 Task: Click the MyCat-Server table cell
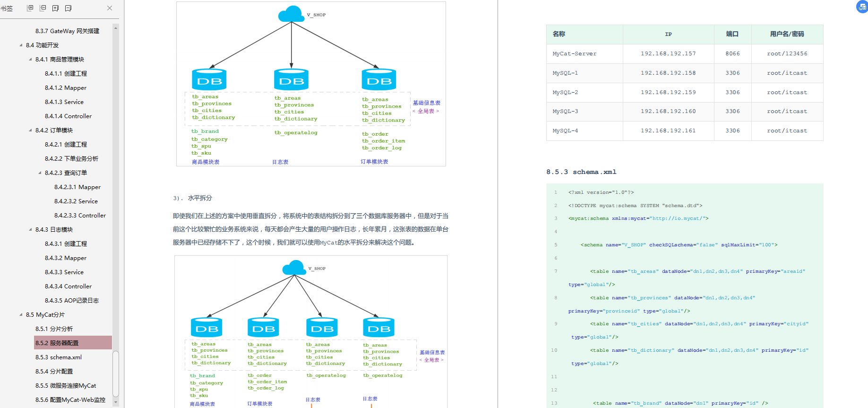[x=584, y=54]
